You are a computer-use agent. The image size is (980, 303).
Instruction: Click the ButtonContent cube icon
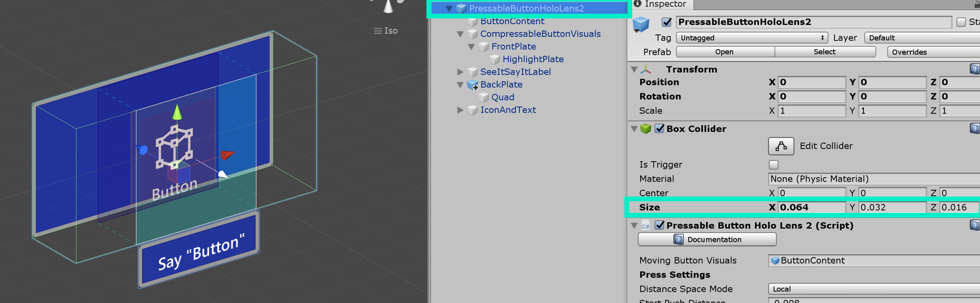click(473, 22)
